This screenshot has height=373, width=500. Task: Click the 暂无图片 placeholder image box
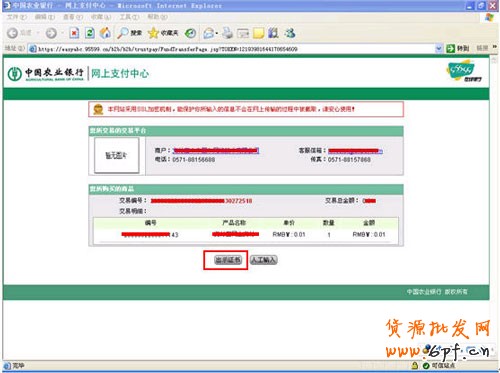[116, 155]
